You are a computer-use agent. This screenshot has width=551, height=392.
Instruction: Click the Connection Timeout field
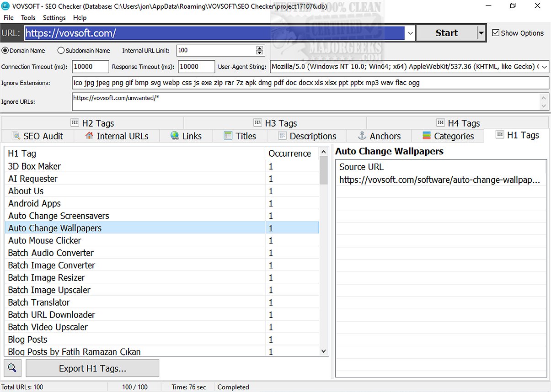pyautogui.click(x=91, y=67)
